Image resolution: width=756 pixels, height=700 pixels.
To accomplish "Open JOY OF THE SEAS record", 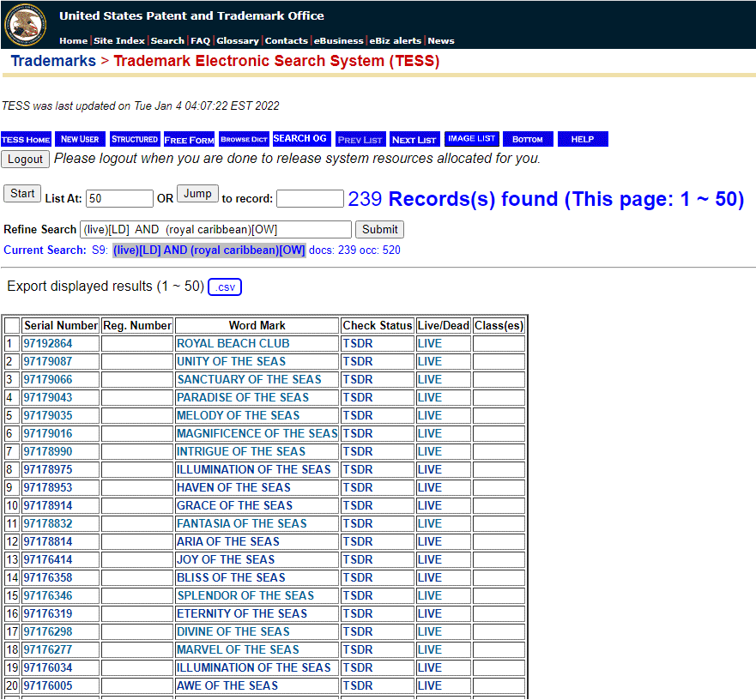I will (x=226, y=559).
